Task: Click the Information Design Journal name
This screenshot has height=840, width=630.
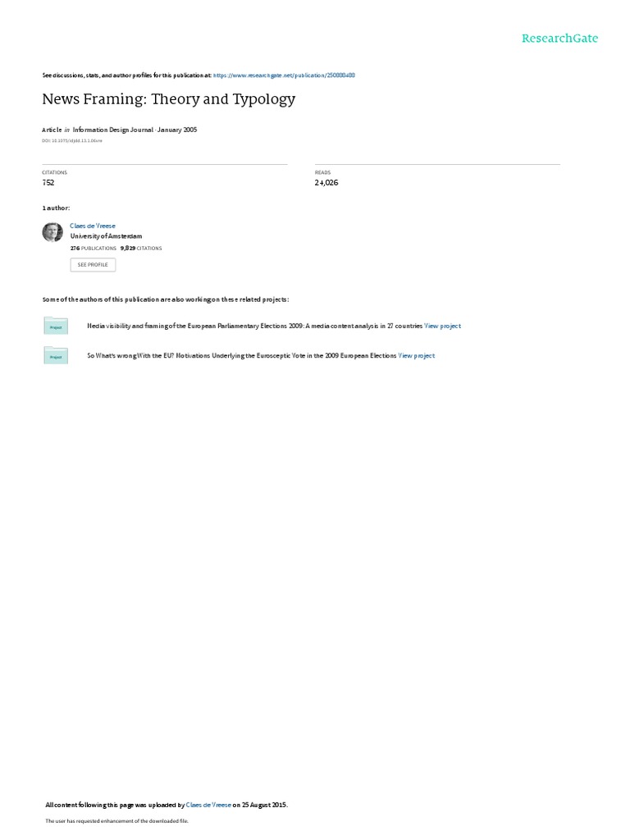Action: [x=113, y=130]
